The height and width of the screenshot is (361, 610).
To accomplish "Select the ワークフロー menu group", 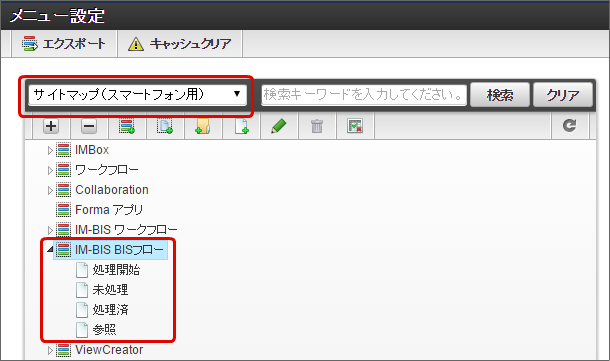I will pos(107,170).
